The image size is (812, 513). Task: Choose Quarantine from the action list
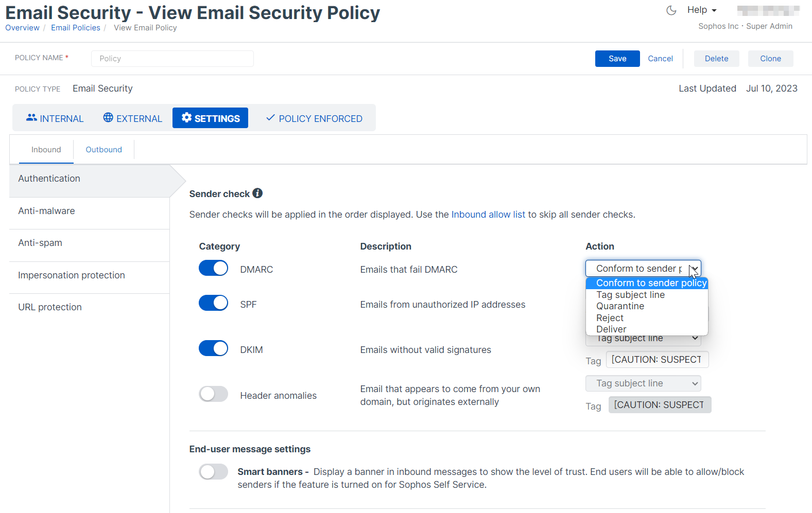pos(620,306)
